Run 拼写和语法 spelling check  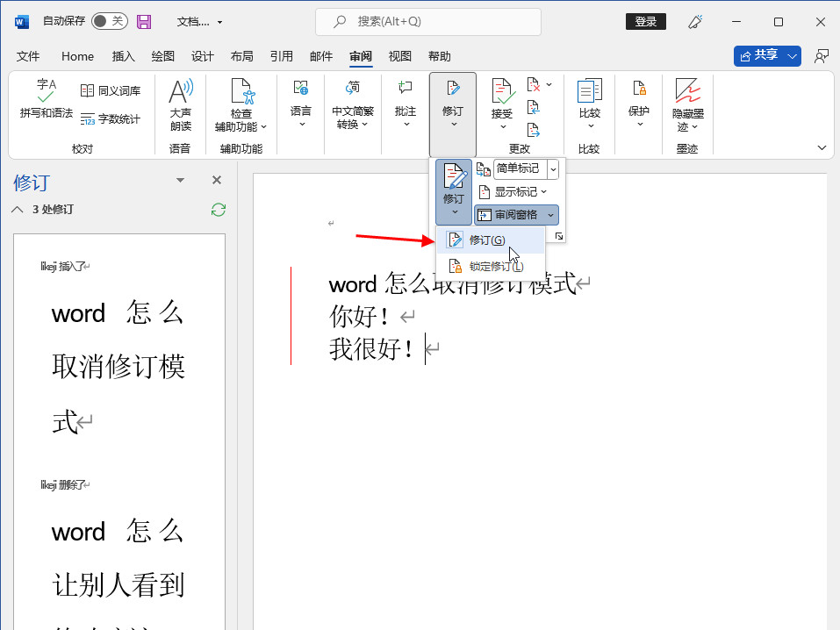[46, 98]
